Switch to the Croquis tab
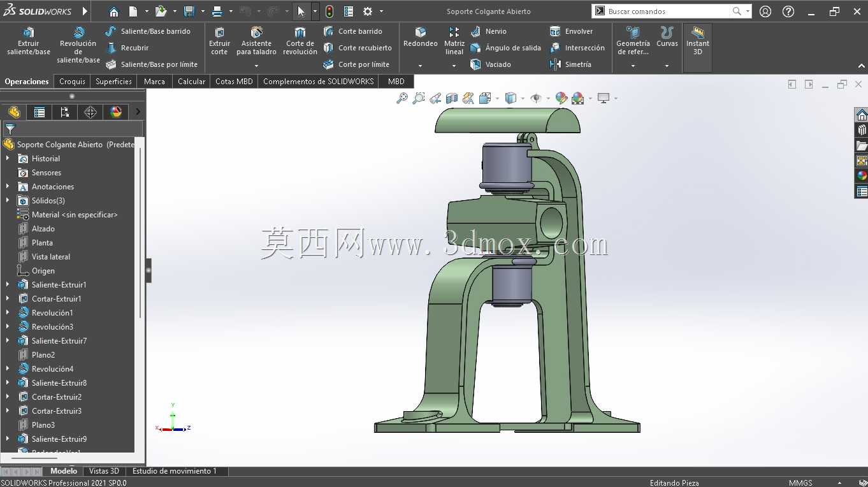 tap(72, 82)
